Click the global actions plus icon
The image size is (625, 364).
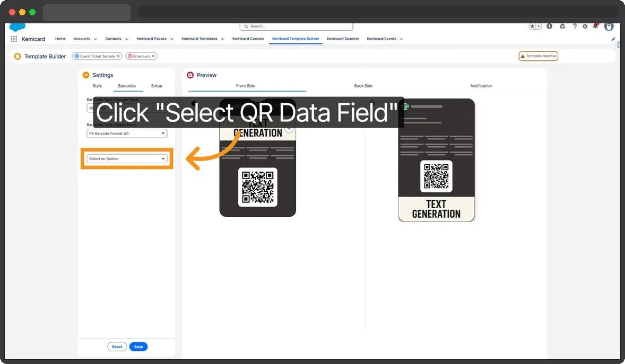coord(549,26)
